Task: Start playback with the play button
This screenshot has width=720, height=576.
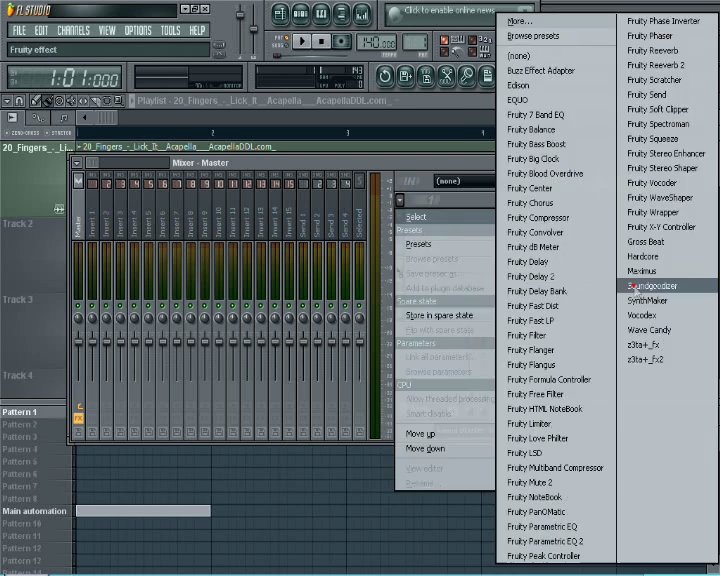Action: coord(302,41)
